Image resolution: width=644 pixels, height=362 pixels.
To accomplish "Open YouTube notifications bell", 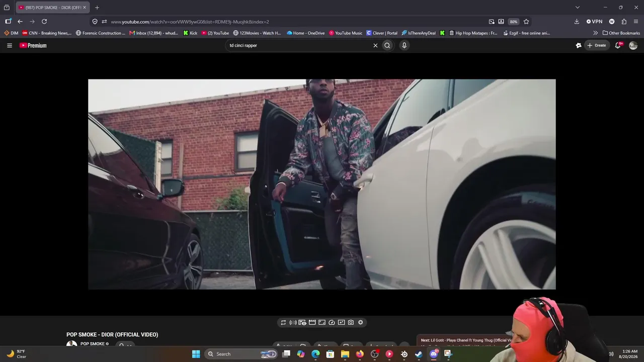I will 618,45.
